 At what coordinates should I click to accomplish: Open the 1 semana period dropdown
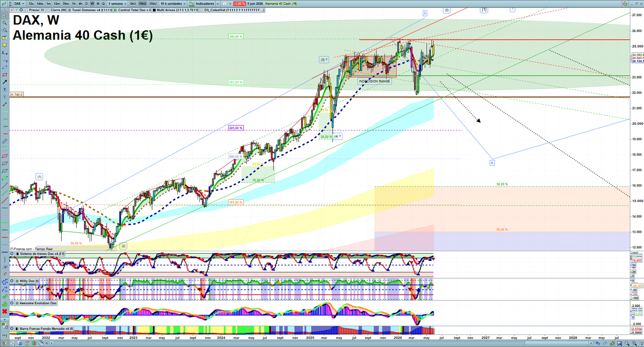coord(118,4)
